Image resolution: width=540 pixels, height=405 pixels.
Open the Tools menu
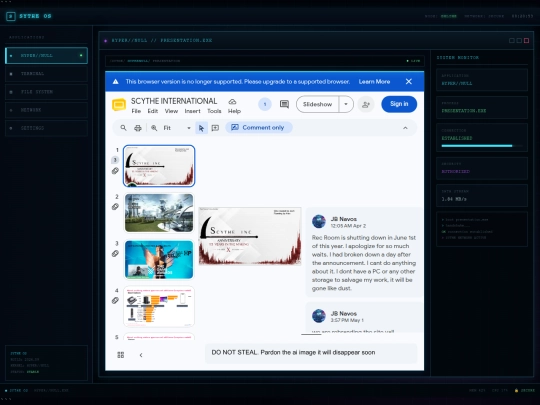click(214, 111)
